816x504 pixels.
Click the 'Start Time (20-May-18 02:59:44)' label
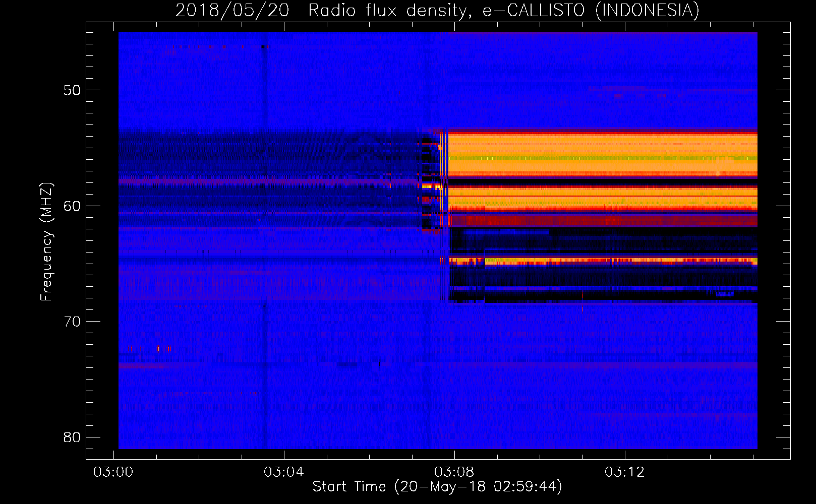pyautogui.click(x=437, y=487)
